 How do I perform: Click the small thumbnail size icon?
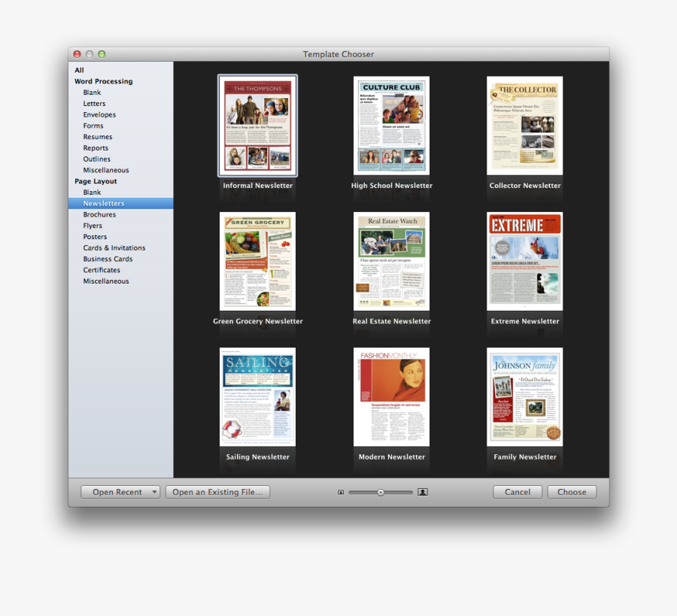341,492
